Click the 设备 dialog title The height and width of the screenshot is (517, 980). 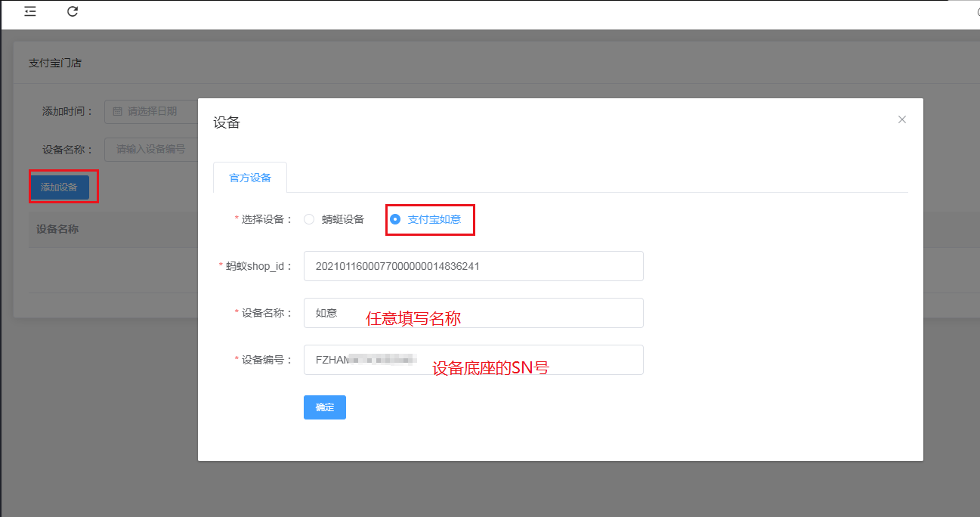tap(227, 122)
